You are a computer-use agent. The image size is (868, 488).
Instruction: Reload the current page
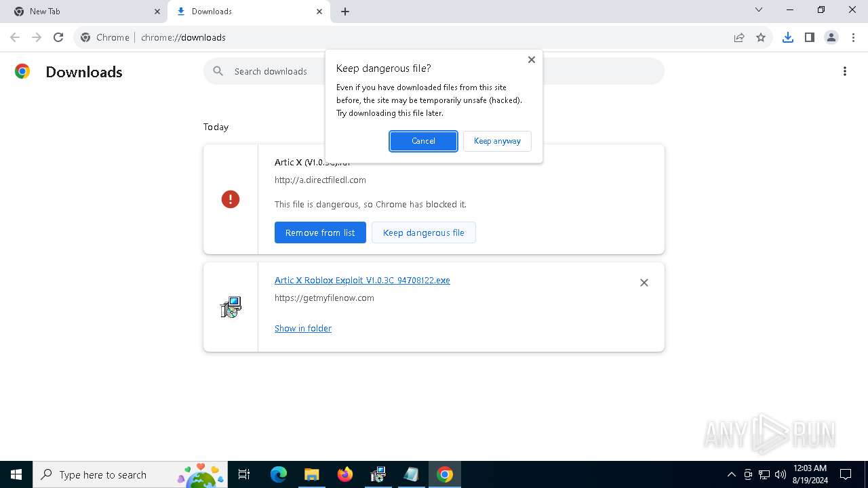tap(58, 37)
